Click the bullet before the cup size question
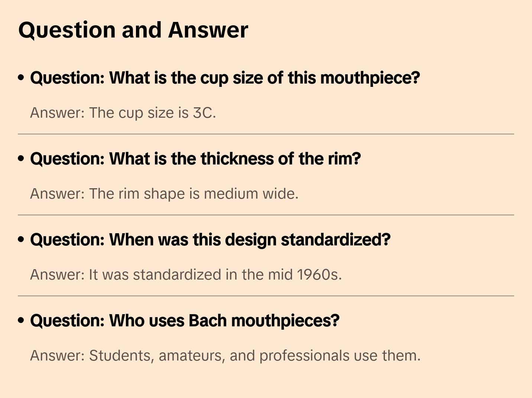The image size is (532, 398). point(21,78)
